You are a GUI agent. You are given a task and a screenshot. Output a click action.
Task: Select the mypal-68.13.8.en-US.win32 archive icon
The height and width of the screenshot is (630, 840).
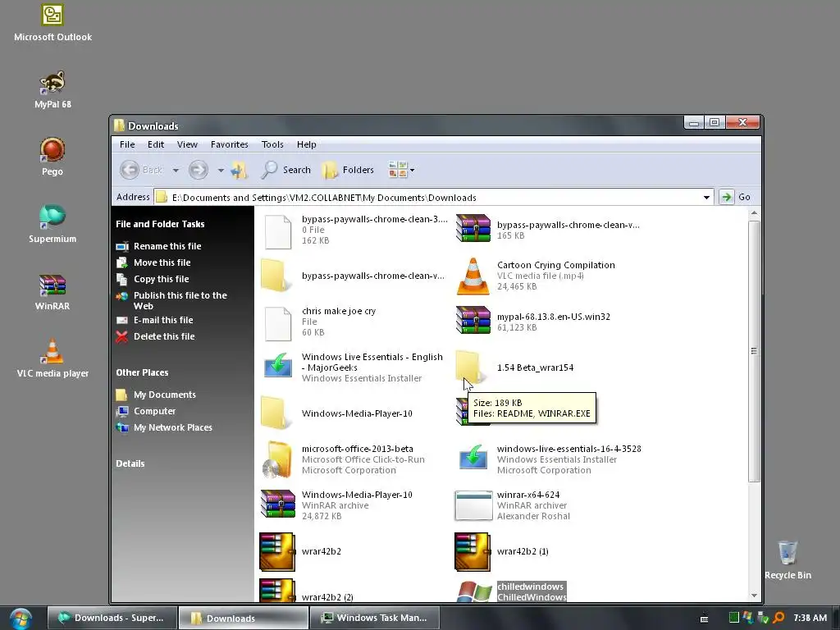tap(473, 321)
